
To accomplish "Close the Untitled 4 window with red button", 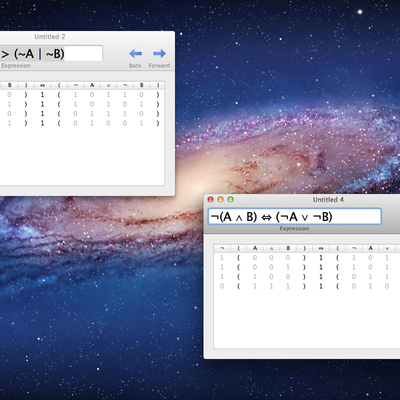I will pyautogui.click(x=211, y=199).
